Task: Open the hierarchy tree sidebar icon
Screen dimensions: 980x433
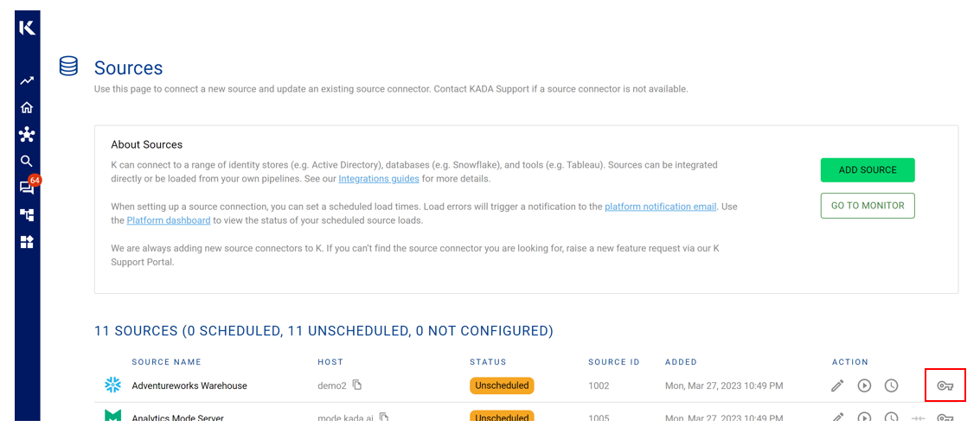Action: tap(27, 215)
